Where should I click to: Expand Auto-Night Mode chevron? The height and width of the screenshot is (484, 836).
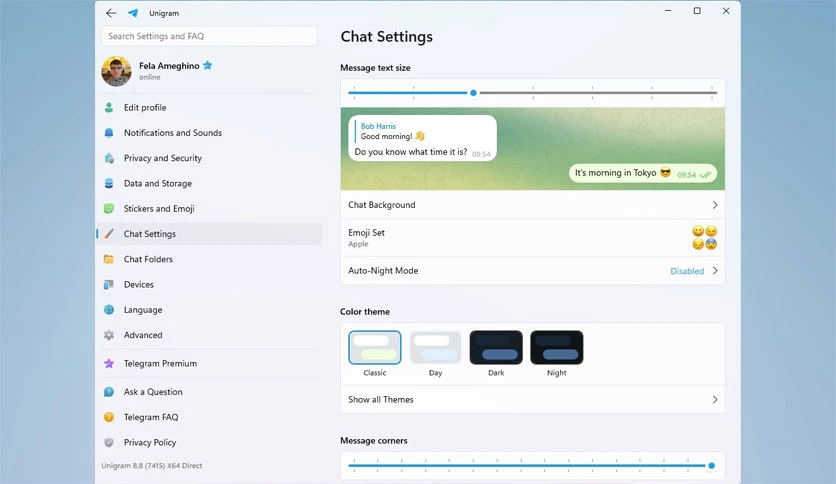715,271
